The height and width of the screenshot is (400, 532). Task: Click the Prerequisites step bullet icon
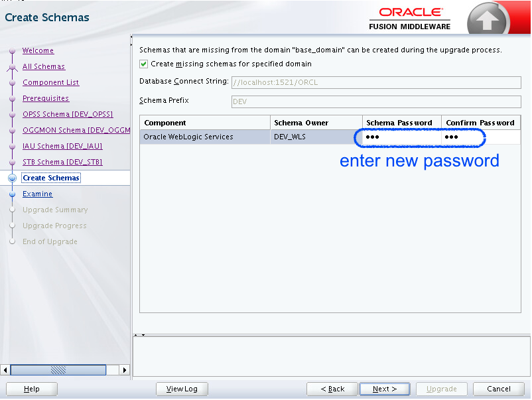(12, 98)
